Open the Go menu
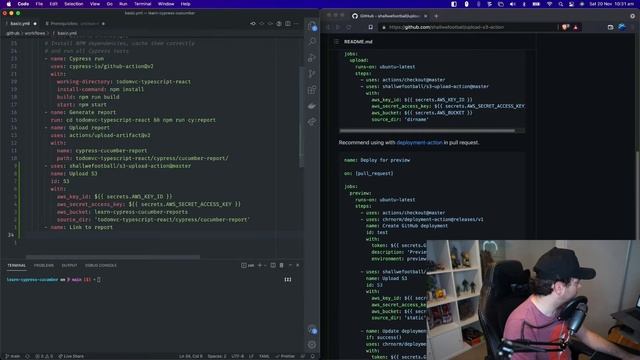Image resolution: width=640 pixels, height=360 pixels. 109,4
